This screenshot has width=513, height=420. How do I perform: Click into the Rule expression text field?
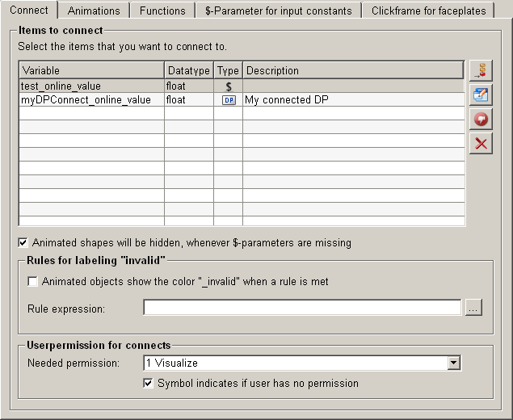point(301,308)
